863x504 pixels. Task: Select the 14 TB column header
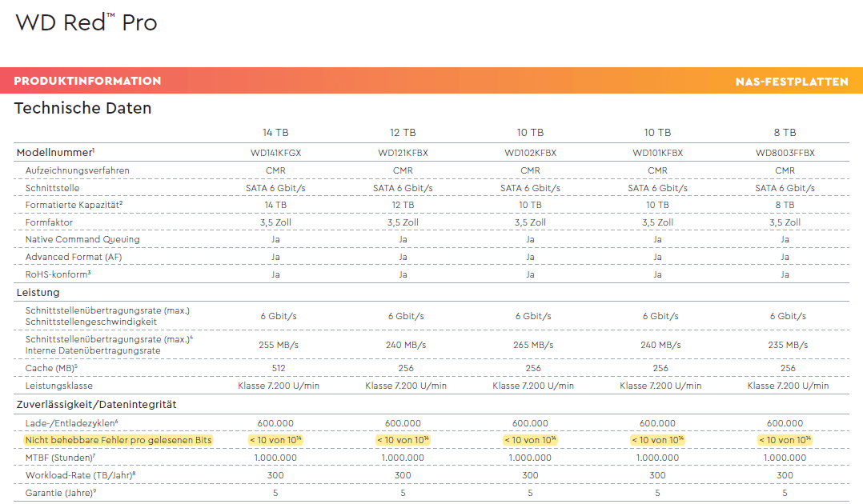coord(275,133)
